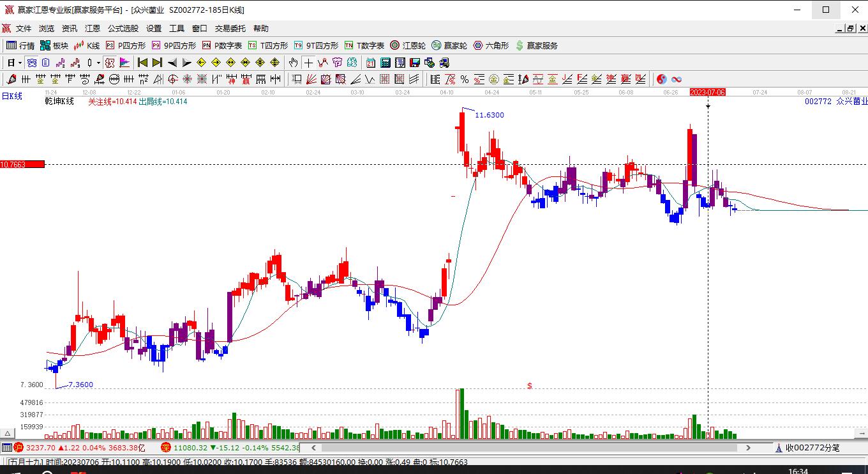This screenshot has height=474, width=868.
Task: Click the red pencil drawing tool
Action: coord(11,79)
